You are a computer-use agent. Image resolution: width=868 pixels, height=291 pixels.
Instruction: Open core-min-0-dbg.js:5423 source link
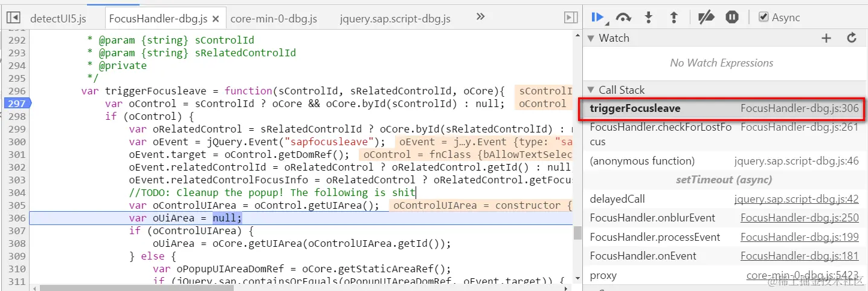(x=803, y=275)
